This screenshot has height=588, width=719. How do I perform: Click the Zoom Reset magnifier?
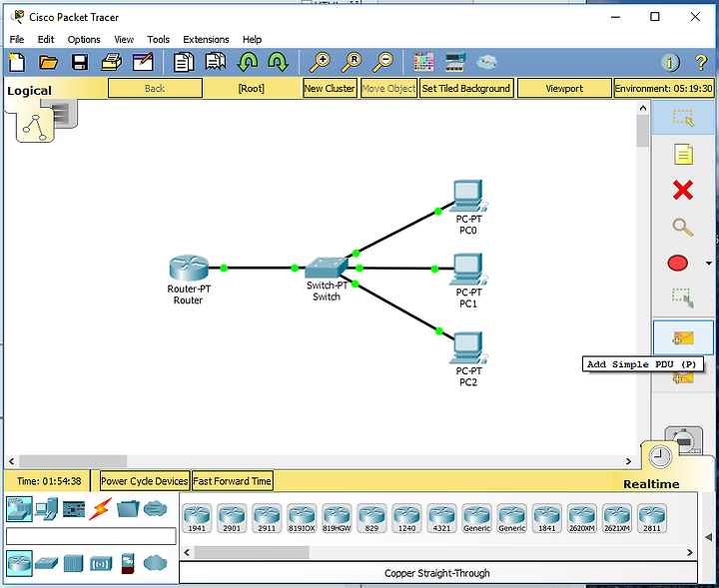click(x=352, y=62)
